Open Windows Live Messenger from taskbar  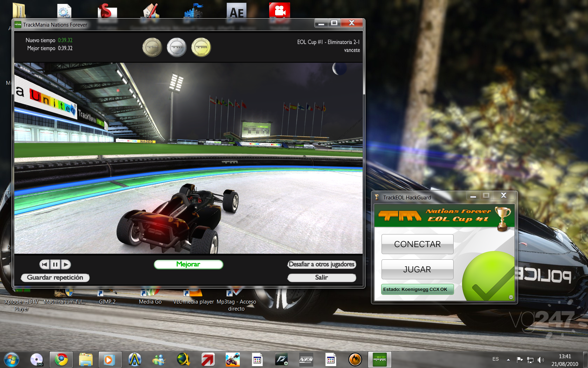159,360
